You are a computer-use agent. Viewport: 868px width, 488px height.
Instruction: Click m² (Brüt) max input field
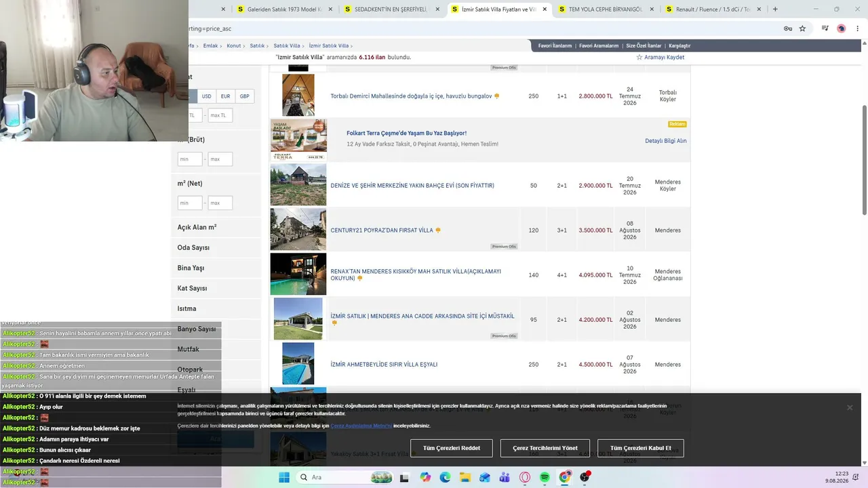tap(220, 159)
